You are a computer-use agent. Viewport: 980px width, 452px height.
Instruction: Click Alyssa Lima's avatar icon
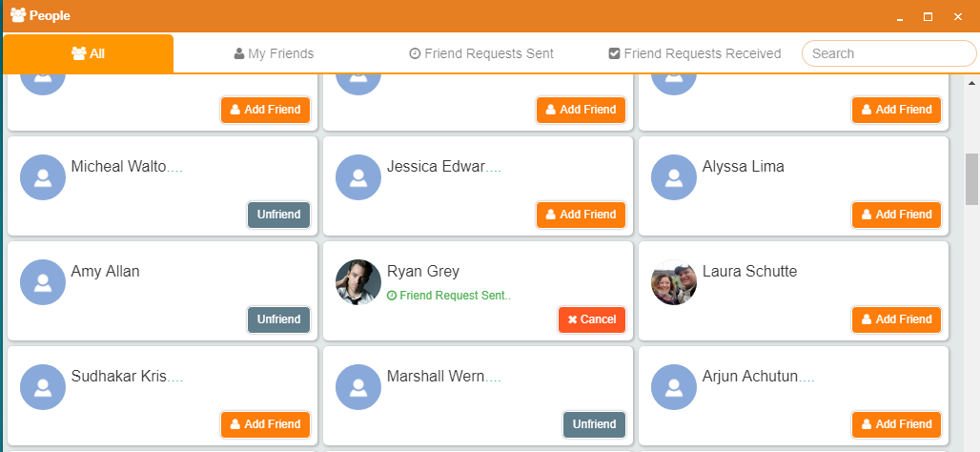(674, 177)
